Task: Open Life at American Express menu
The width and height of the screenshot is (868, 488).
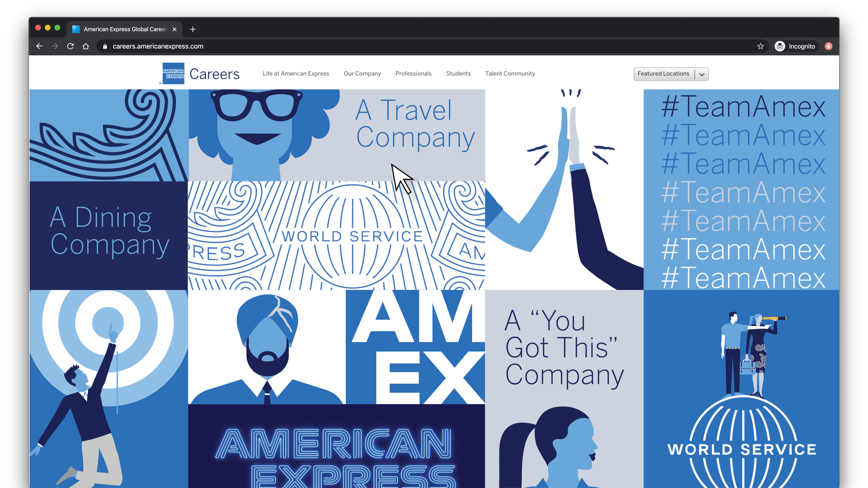Action: (296, 74)
